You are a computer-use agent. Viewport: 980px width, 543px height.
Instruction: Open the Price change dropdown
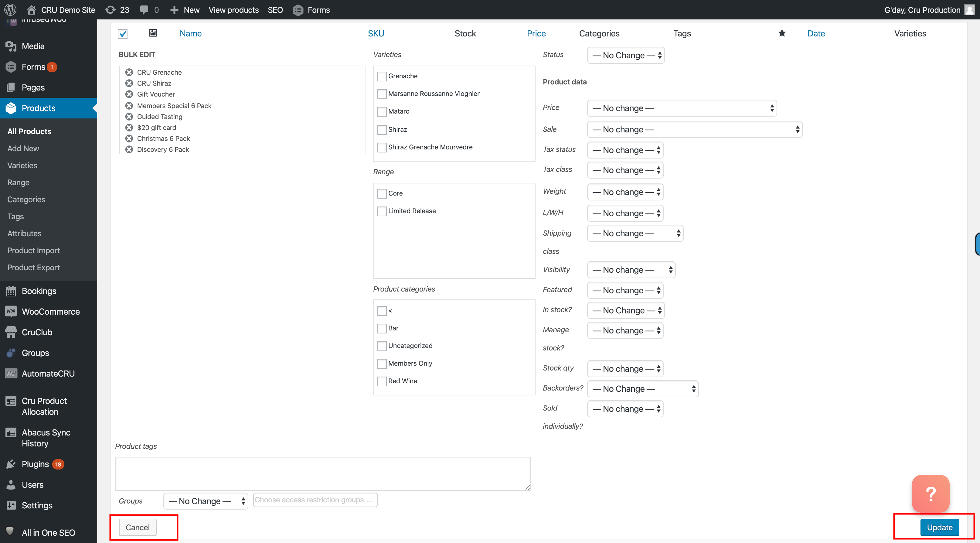tap(682, 108)
